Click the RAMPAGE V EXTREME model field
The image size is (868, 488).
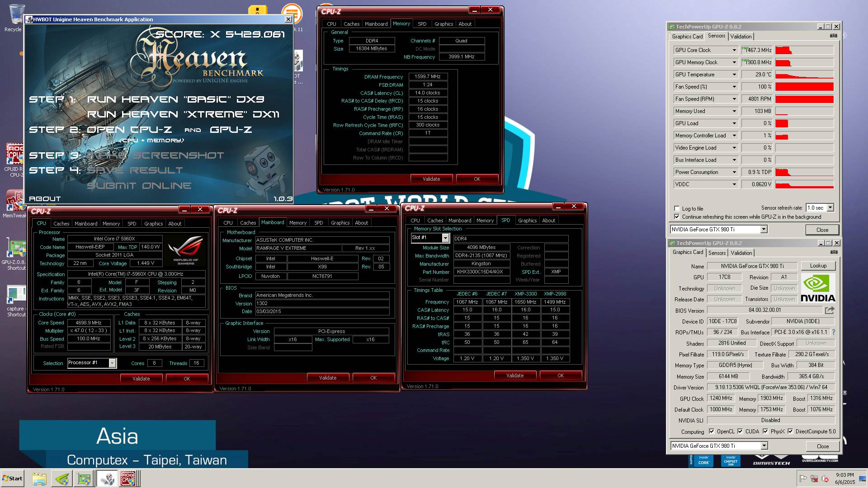(x=298, y=249)
